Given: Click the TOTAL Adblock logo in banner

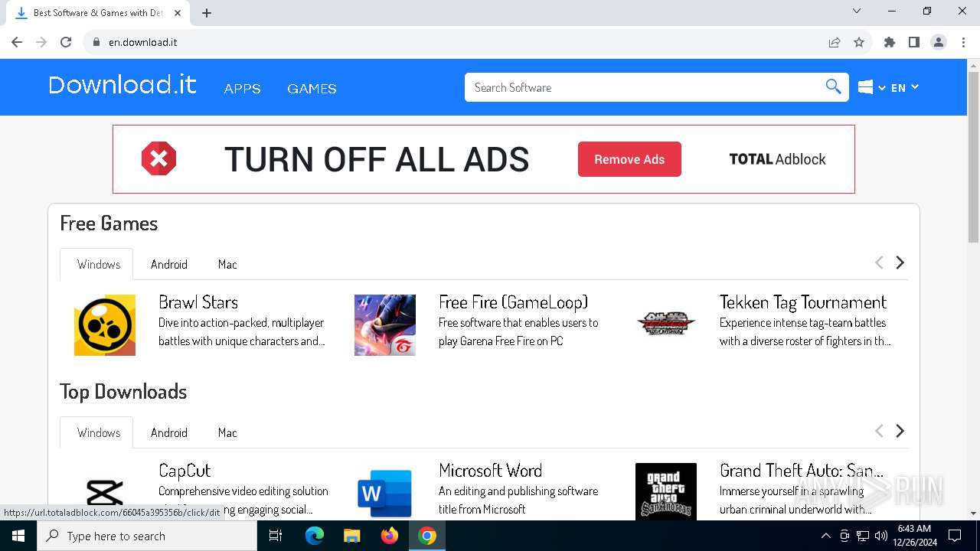Looking at the screenshot, I should 777,159.
